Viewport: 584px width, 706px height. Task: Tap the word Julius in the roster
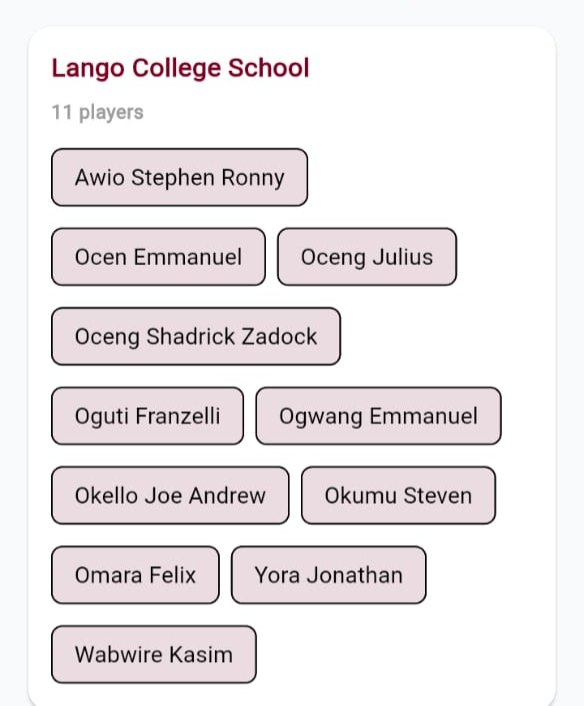(x=403, y=257)
